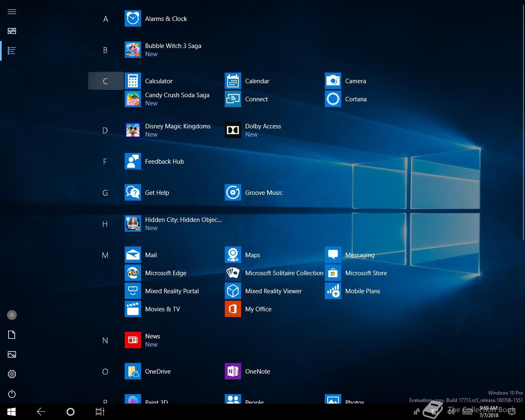The height and width of the screenshot is (420, 525).
Task: Click the taskbar Back arrow
Action: tap(41, 412)
